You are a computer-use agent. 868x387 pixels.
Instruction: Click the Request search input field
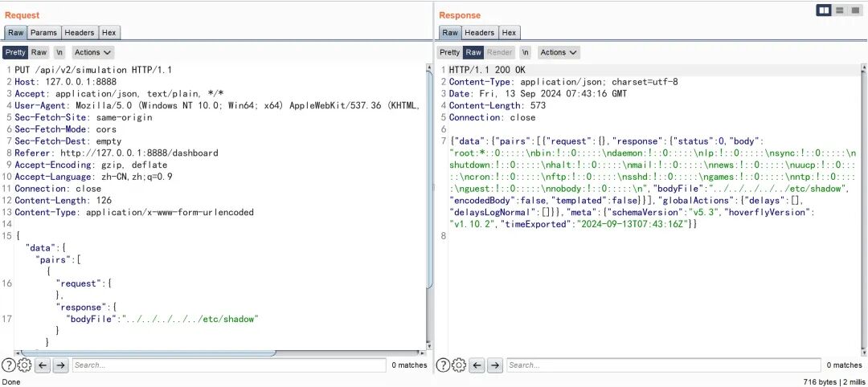[228, 365]
